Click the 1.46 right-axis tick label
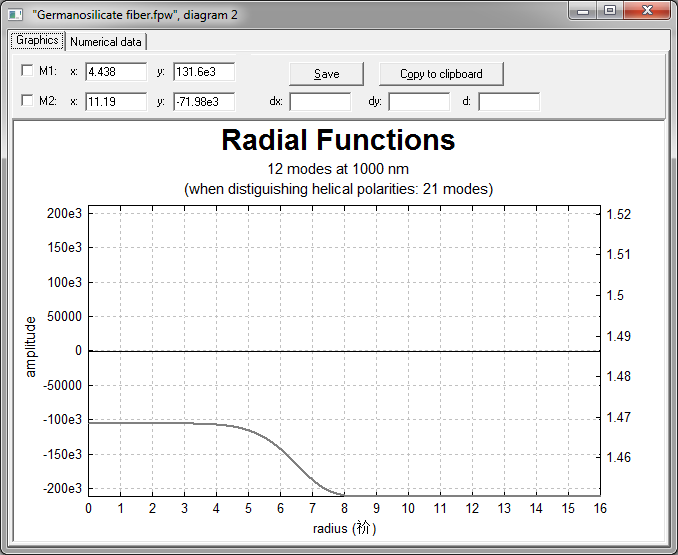Screen dimensions: 678x555 (619, 457)
